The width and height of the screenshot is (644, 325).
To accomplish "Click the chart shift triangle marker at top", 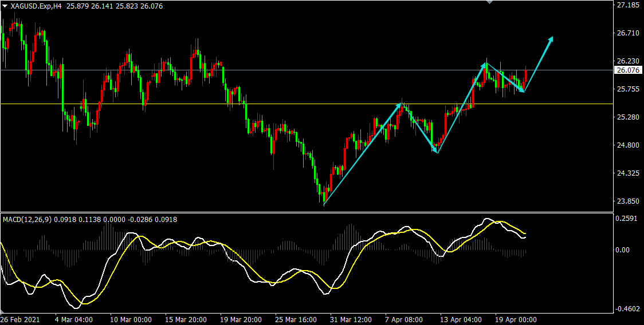I will click(489, 2).
